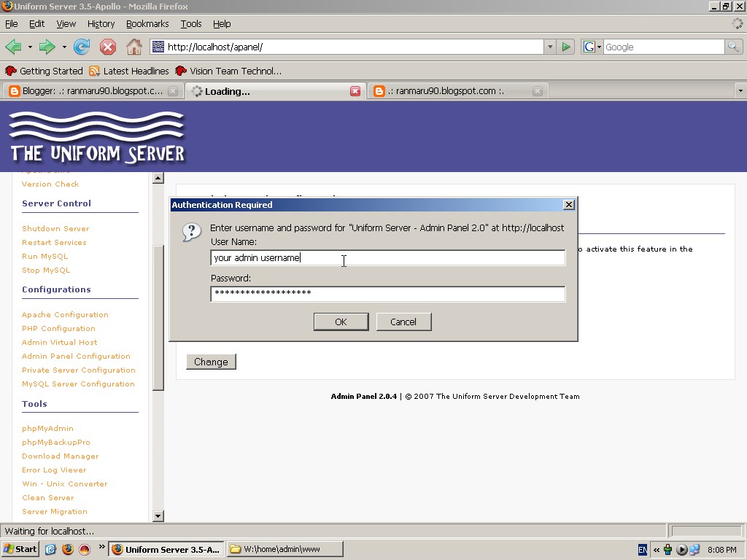The image size is (747, 560).
Task: Click The Uniform Server logo
Action: 97,137
